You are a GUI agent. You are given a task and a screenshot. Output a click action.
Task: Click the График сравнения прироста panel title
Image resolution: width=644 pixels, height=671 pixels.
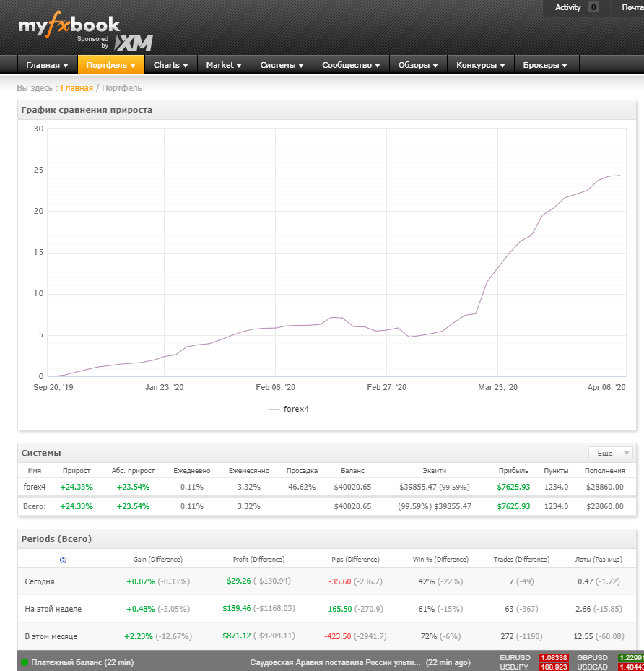(x=87, y=110)
